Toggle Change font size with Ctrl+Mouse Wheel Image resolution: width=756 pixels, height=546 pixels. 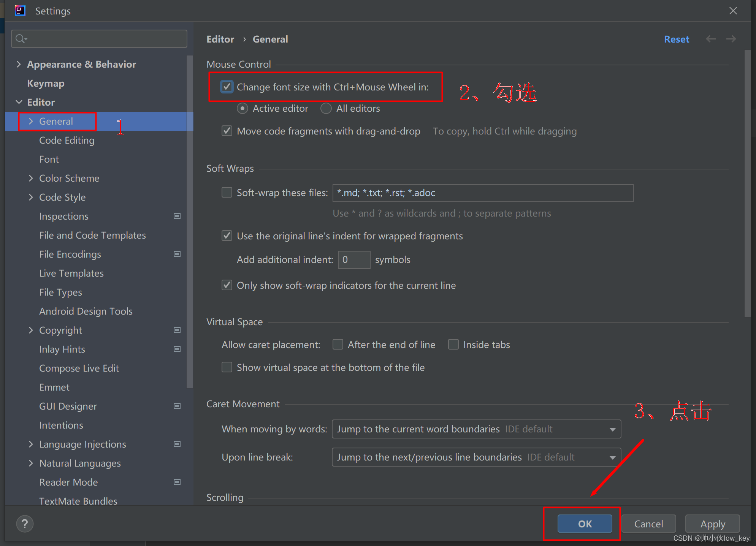227,87
